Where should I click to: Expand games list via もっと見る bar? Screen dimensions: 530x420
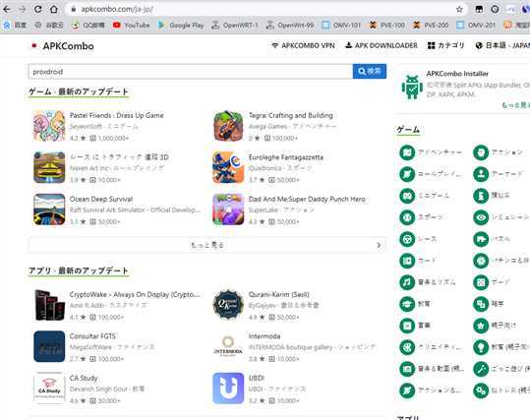click(206, 245)
